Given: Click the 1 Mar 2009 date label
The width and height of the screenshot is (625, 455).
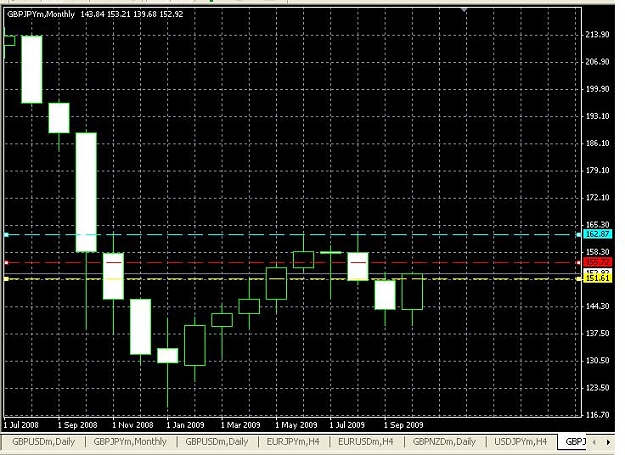Looking at the screenshot, I should point(240,425).
